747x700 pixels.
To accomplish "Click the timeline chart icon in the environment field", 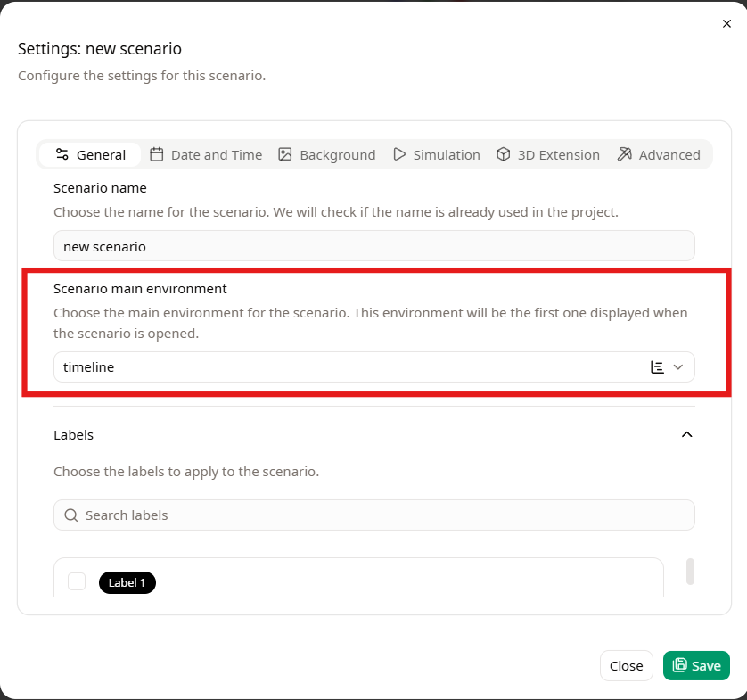I will tap(657, 366).
